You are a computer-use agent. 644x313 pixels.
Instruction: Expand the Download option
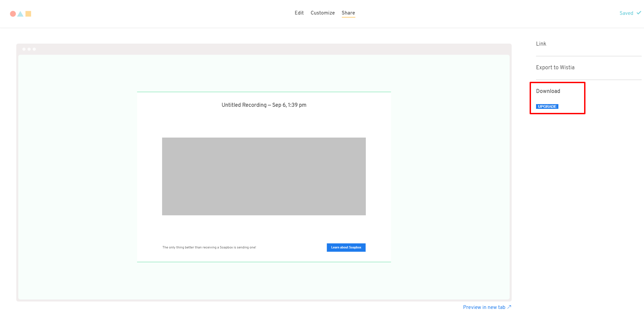(548, 91)
